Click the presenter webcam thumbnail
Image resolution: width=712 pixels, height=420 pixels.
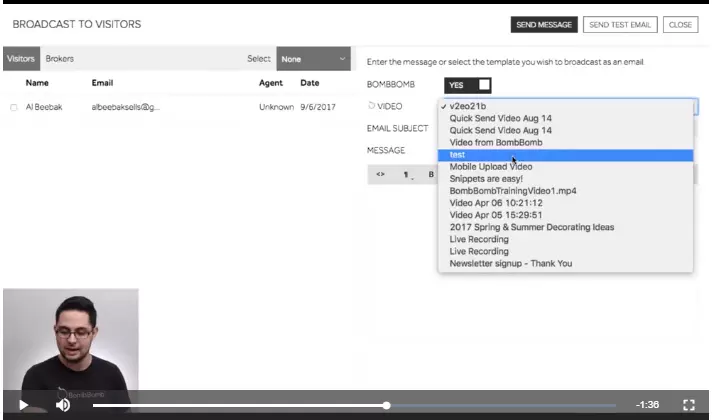70,340
